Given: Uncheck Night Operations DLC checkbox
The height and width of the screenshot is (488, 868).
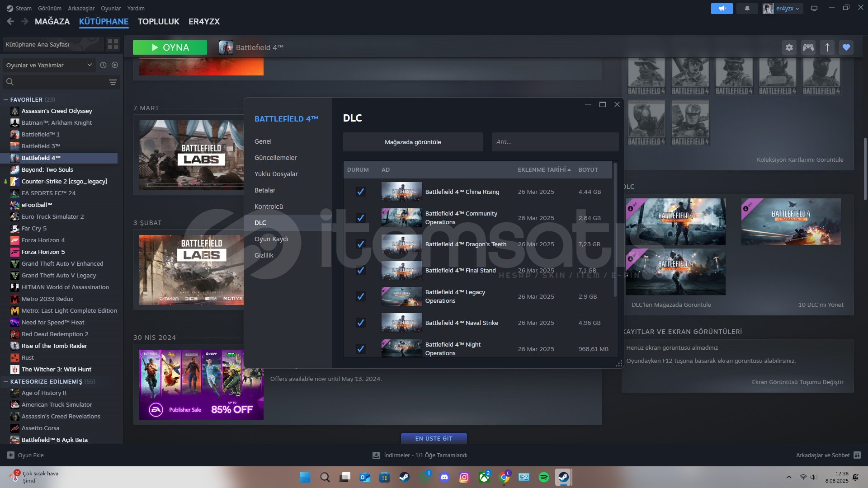Looking at the screenshot, I should [x=360, y=349].
